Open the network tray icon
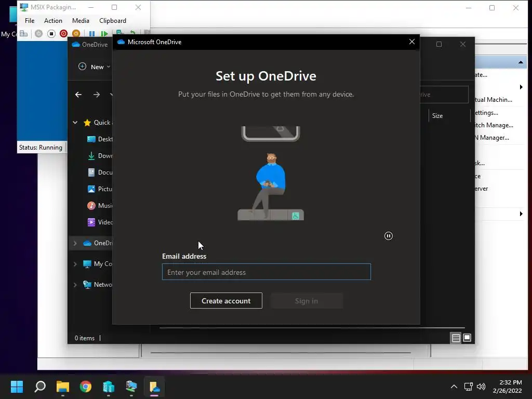 pos(469,387)
